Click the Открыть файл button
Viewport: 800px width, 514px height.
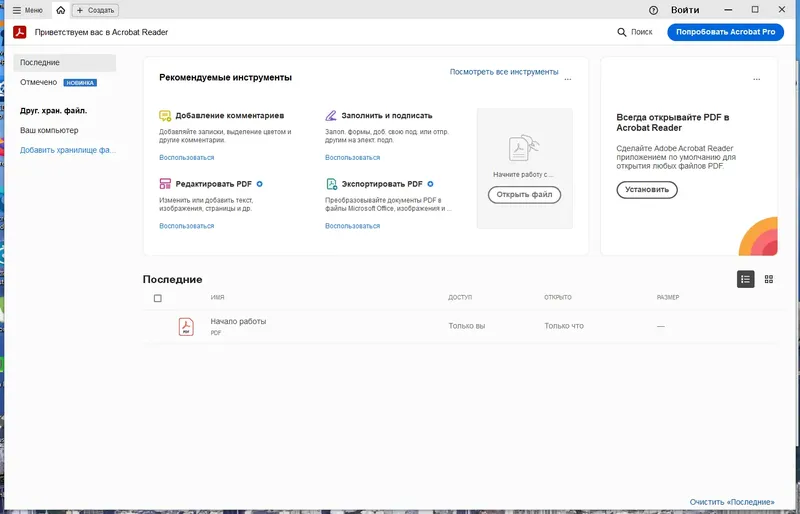[x=524, y=194]
